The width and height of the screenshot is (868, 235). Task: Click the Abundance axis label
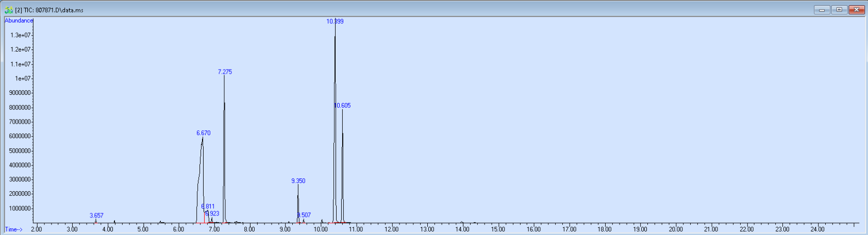pyautogui.click(x=19, y=21)
